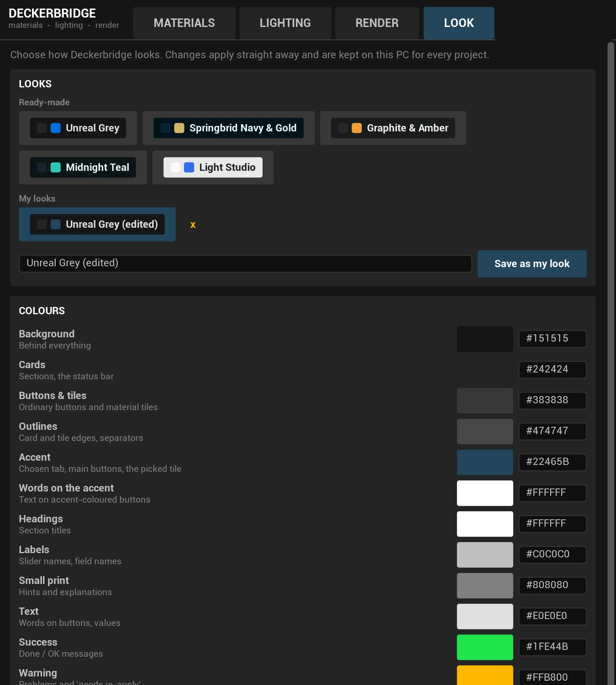Screen dimensions: 616x685
Task: Edit the Buttons & tiles hex field
Action: [552, 400]
